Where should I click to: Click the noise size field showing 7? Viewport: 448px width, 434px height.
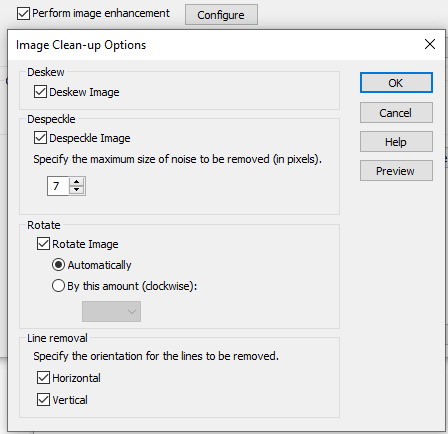point(58,186)
